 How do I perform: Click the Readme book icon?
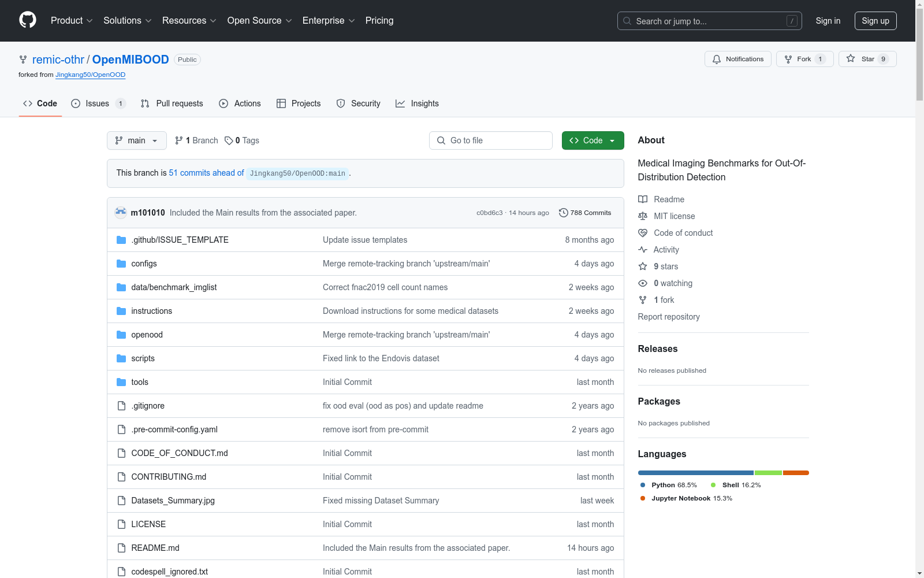click(643, 199)
